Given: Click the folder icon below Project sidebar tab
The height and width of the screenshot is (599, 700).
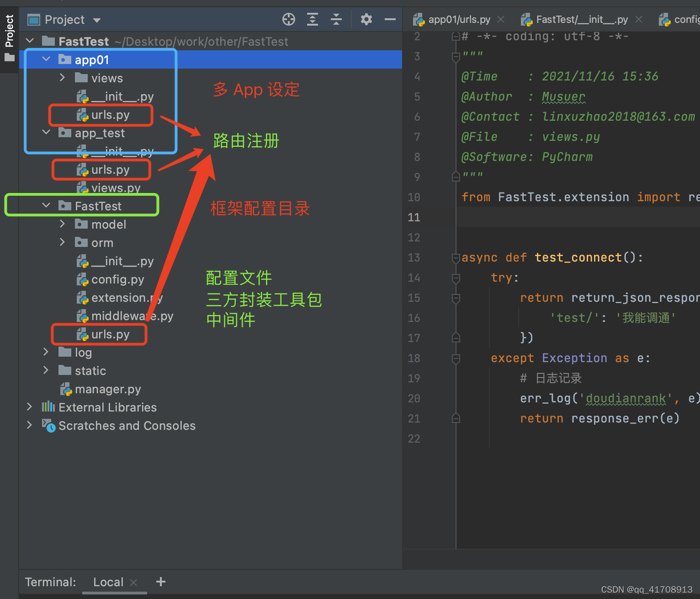Looking at the screenshot, I should [x=10, y=58].
